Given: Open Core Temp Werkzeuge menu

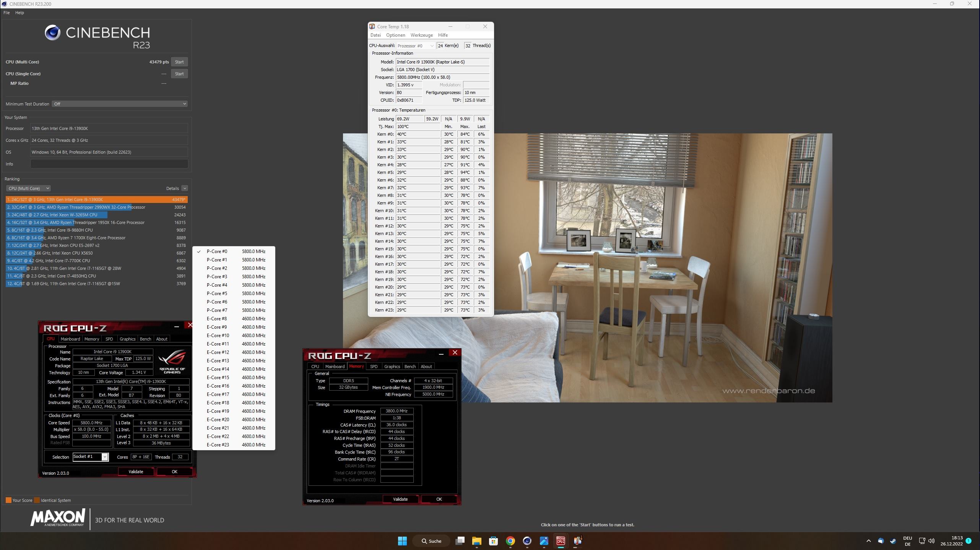Looking at the screenshot, I should click(x=421, y=35).
